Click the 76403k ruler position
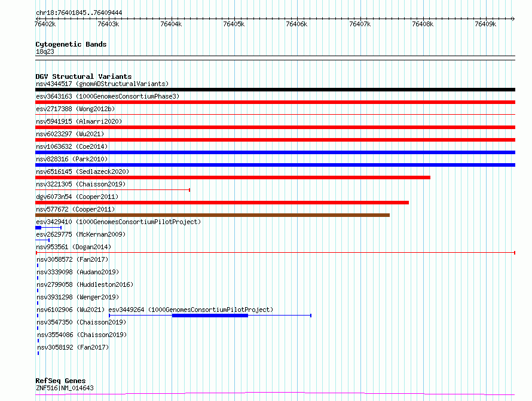Screen dimensions: 532x401 point(109,24)
